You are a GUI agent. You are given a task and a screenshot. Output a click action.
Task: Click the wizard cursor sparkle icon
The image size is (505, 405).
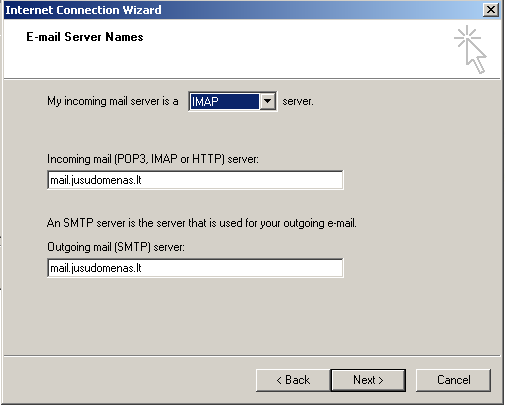pos(470,49)
